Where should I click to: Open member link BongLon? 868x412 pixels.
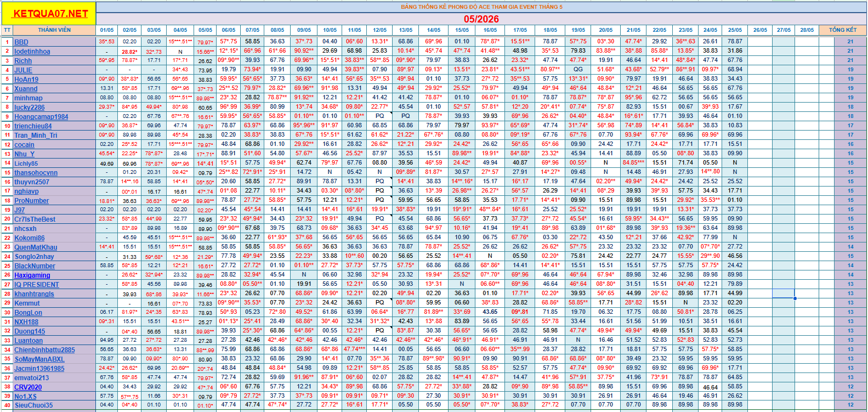click(x=28, y=313)
